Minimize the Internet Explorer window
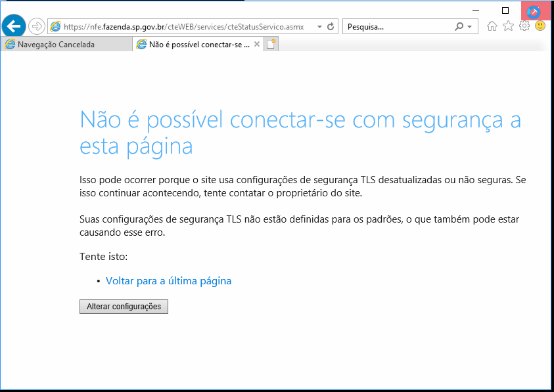The height and width of the screenshot is (392, 554). [x=476, y=11]
